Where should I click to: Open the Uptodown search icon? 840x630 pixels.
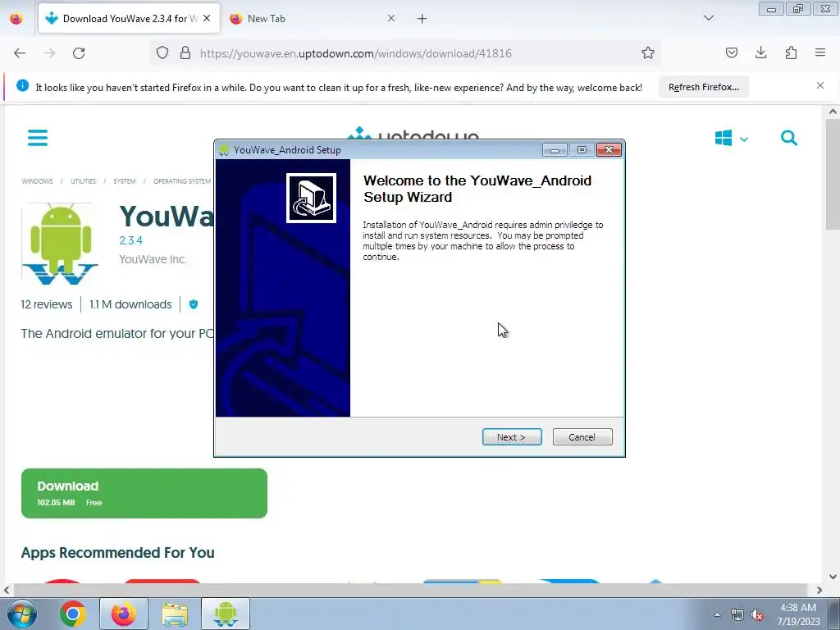[x=788, y=138]
